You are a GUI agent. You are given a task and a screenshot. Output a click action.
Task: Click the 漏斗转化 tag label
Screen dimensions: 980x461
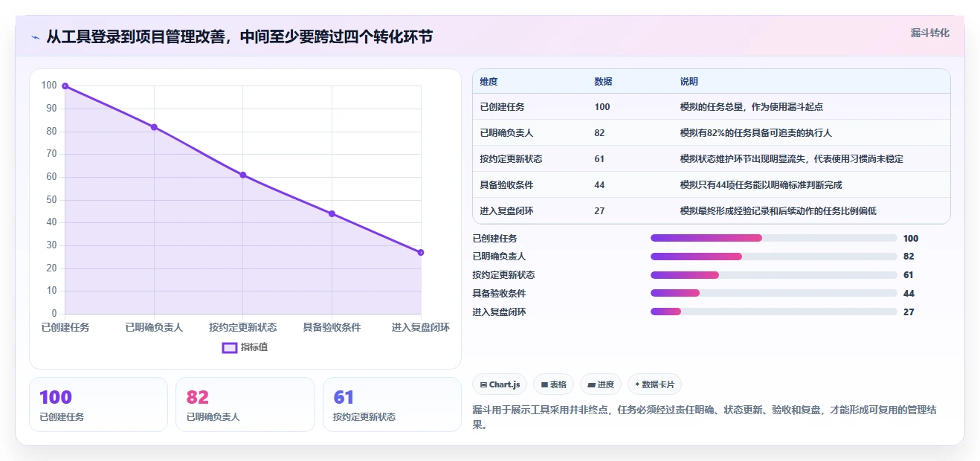click(929, 33)
